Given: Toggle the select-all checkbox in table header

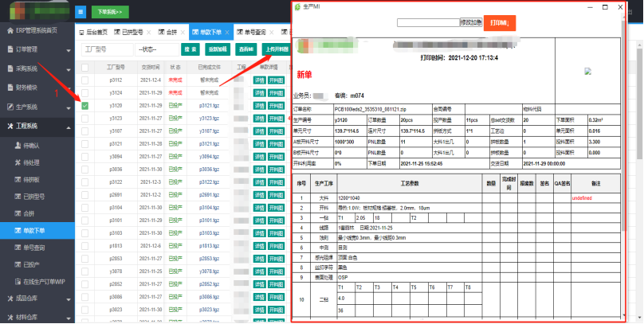Looking at the screenshot, I should click(x=85, y=68).
